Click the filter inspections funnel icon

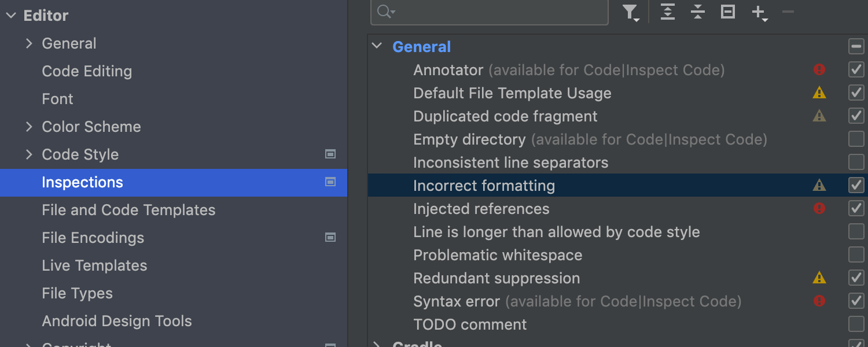630,12
